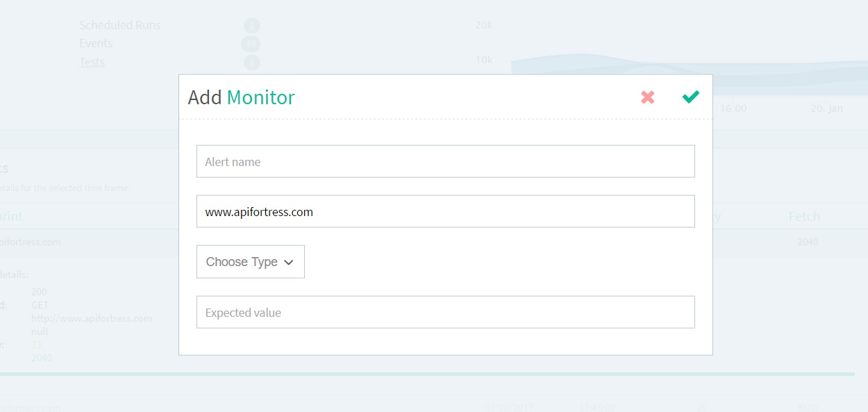Click the Add Monitor dialog title
This screenshot has width=868, height=412.
click(241, 97)
